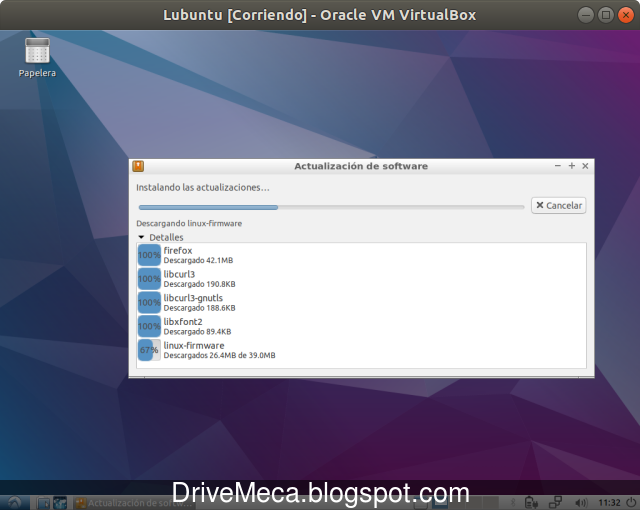
Task: Click the 'Descargando linux-firmware' status text
Action: (189, 224)
